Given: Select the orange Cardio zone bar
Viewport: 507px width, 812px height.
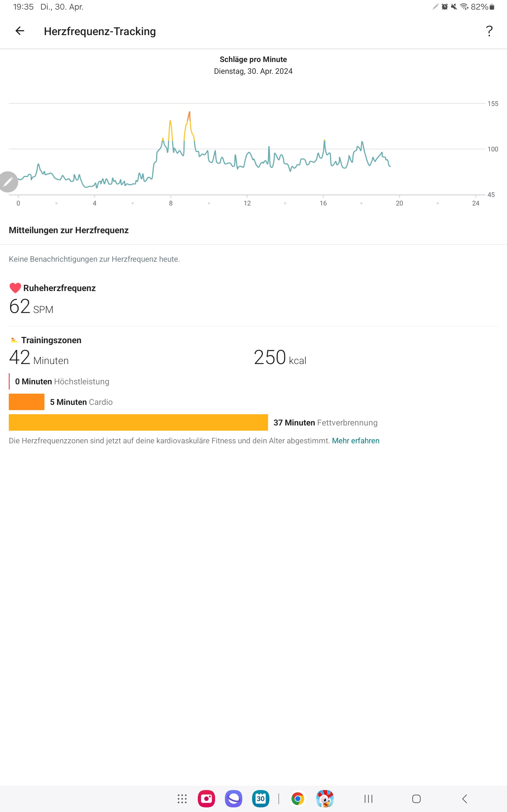Looking at the screenshot, I should tap(27, 402).
